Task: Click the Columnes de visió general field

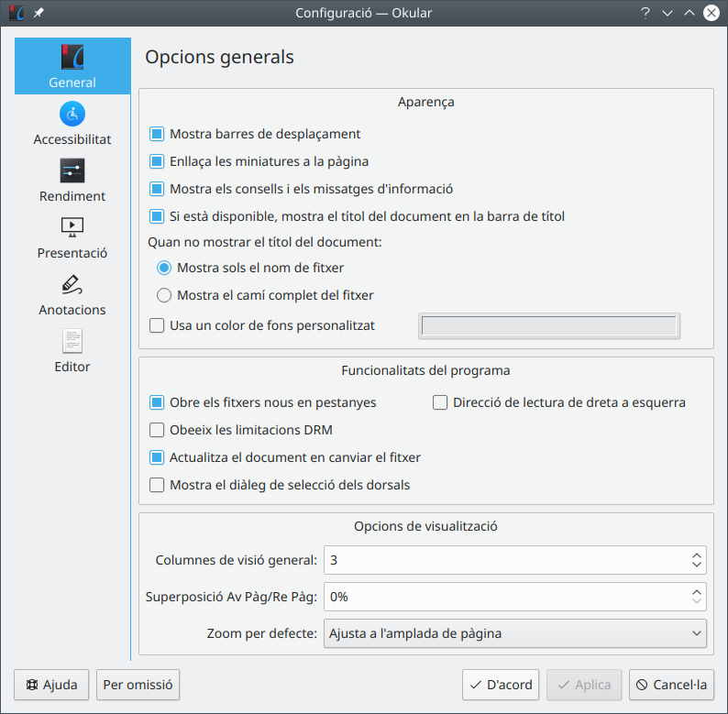Action: 504,560
